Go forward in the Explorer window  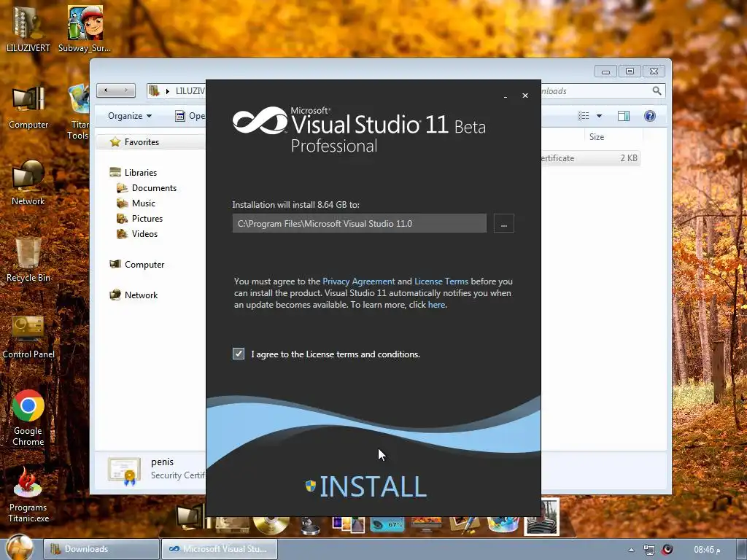[125, 90]
